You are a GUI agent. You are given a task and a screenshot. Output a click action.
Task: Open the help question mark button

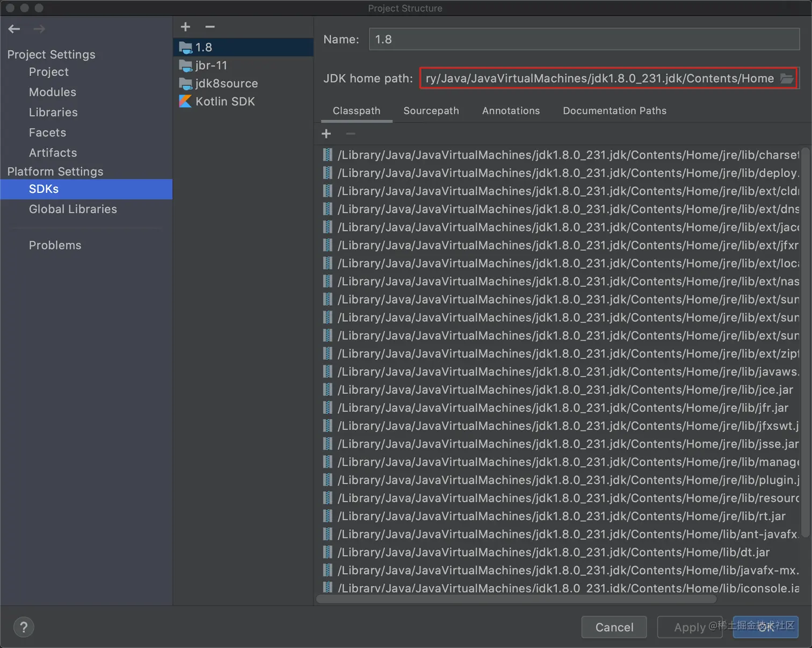[24, 627]
